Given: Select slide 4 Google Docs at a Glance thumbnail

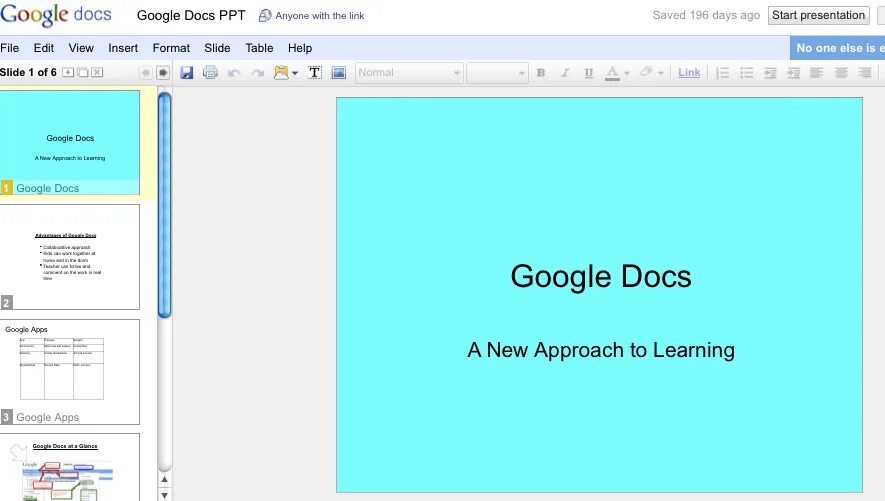Looking at the screenshot, I should [x=70, y=467].
